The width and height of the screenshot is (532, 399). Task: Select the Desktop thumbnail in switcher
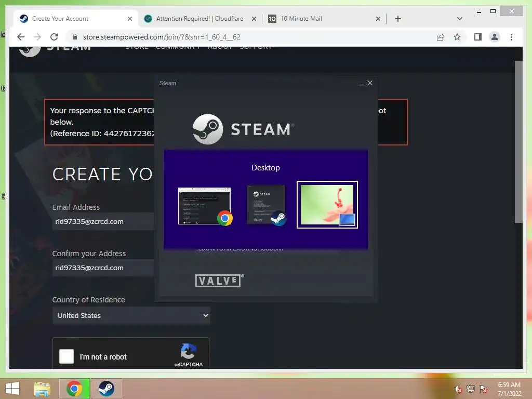click(x=327, y=205)
